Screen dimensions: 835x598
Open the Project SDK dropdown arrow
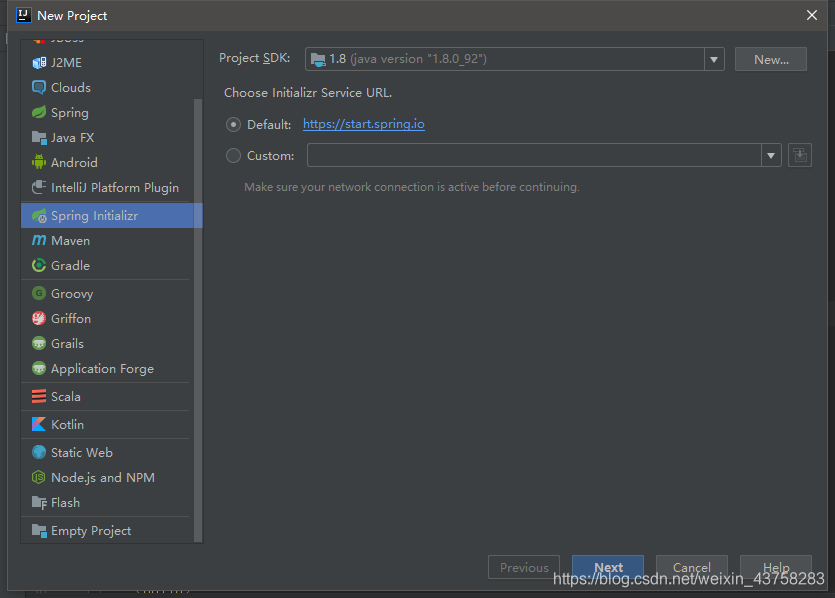(714, 59)
